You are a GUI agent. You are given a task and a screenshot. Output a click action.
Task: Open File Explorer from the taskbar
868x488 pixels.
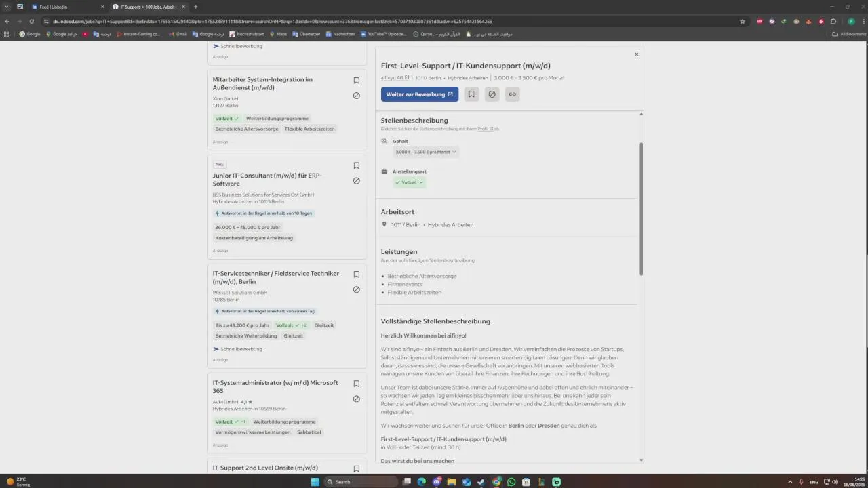[451, 482]
